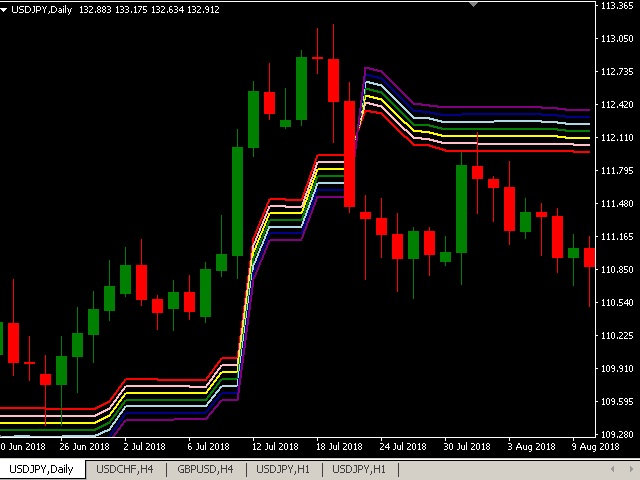Click the 9 Aug 2018 date label
The image size is (640, 480).
pos(595,447)
